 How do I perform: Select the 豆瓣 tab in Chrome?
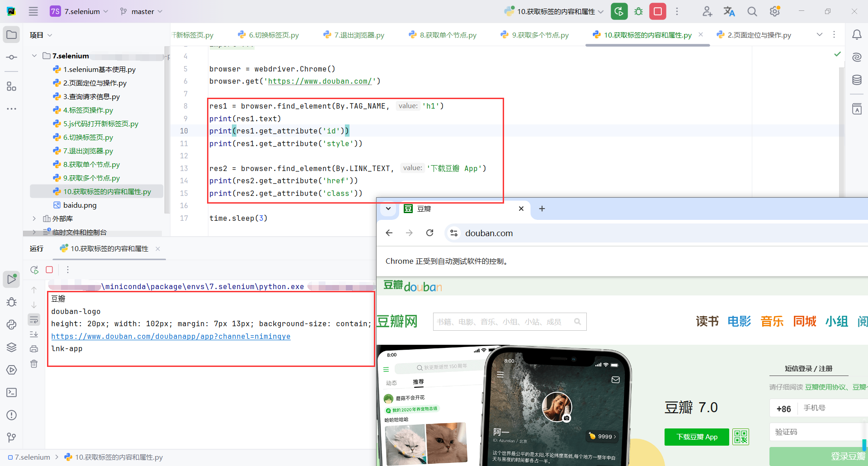464,209
